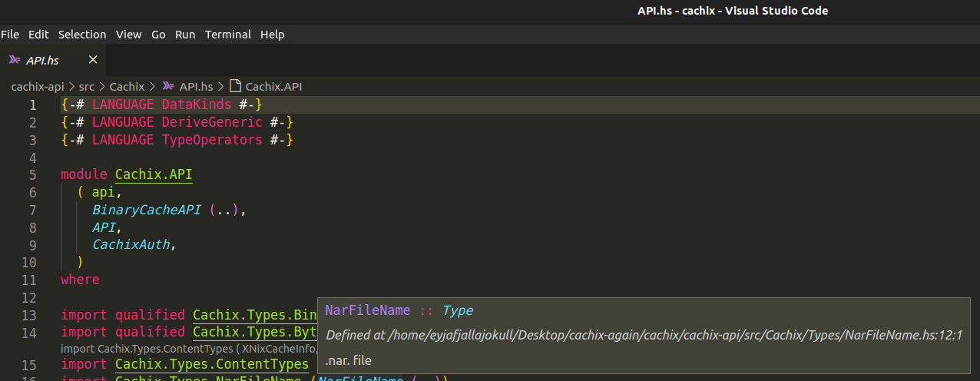Image resolution: width=980 pixels, height=381 pixels.
Task: Click line number 9 in gutter
Action: pyautogui.click(x=32, y=245)
